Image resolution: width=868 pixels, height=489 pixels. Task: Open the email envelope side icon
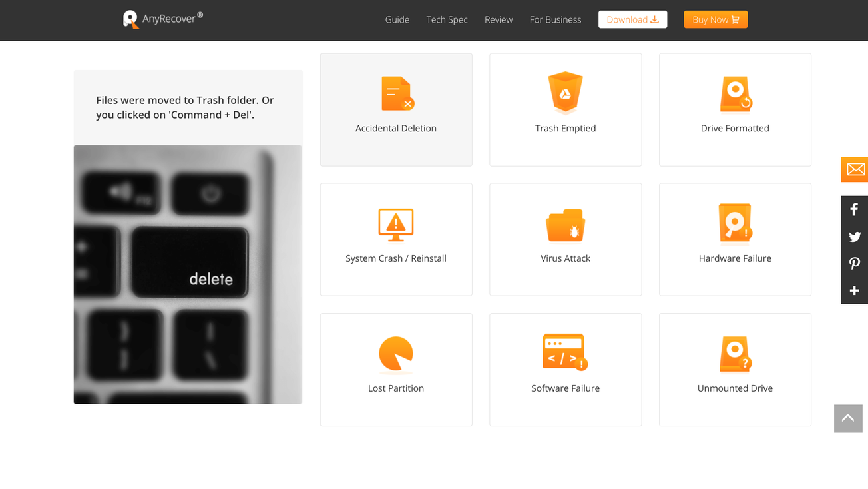(x=855, y=169)
